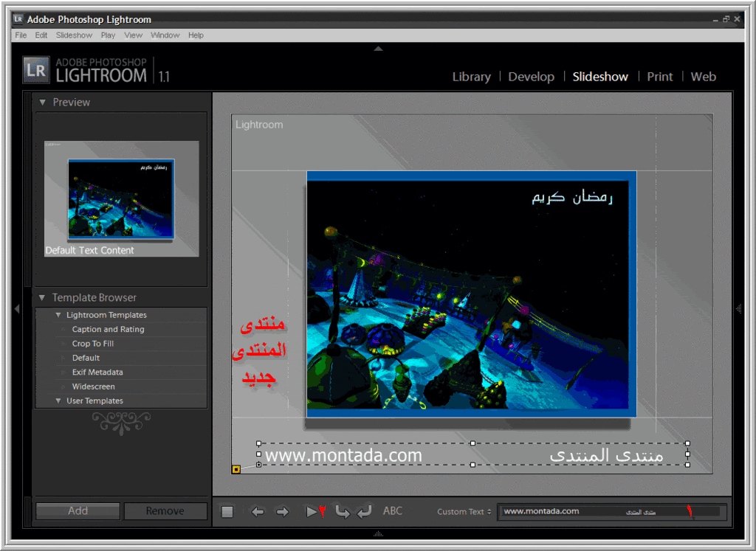Go to next slide arrow

tap(283, 511)
